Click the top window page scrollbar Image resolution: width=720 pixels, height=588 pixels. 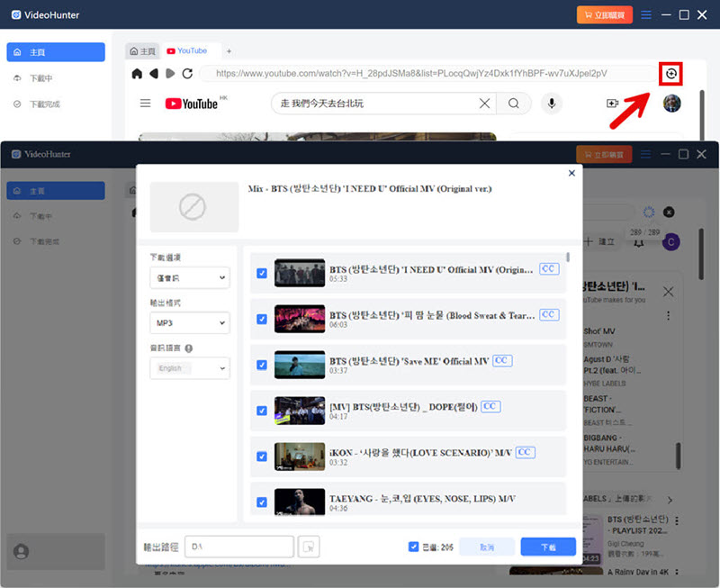coord(701,115)
